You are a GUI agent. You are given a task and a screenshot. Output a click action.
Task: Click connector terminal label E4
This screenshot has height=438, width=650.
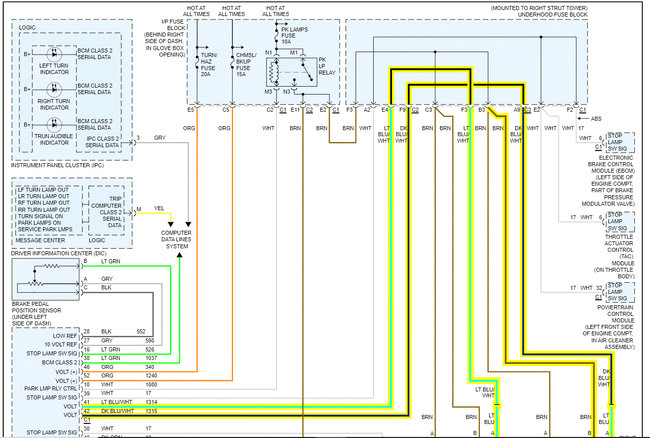[385, 110]
